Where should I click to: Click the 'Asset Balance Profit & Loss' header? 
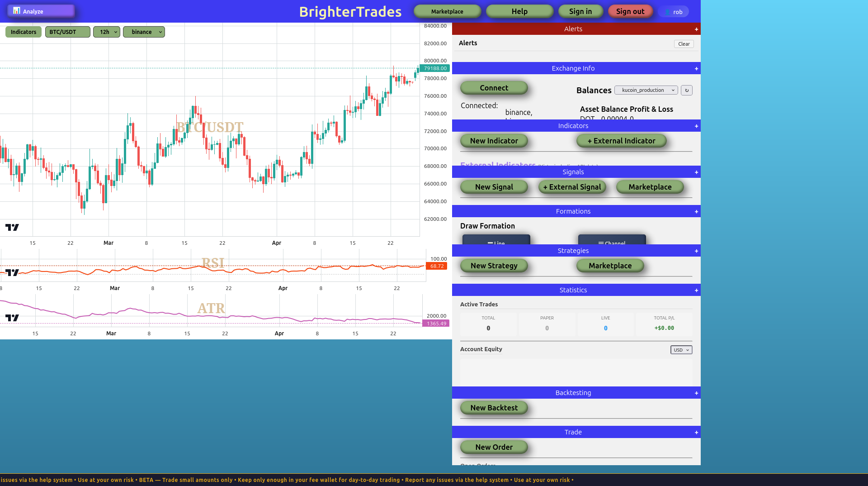626,109
